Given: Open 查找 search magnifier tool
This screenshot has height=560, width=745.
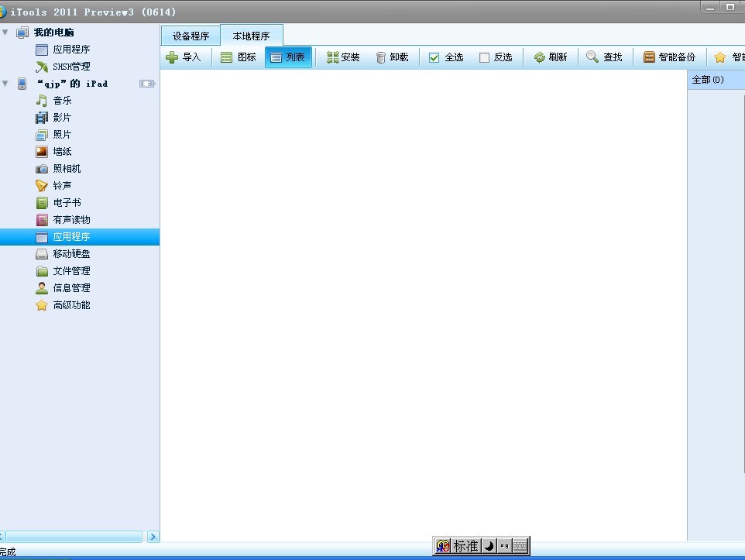Looking at the screenshot, I should point(592,57).
